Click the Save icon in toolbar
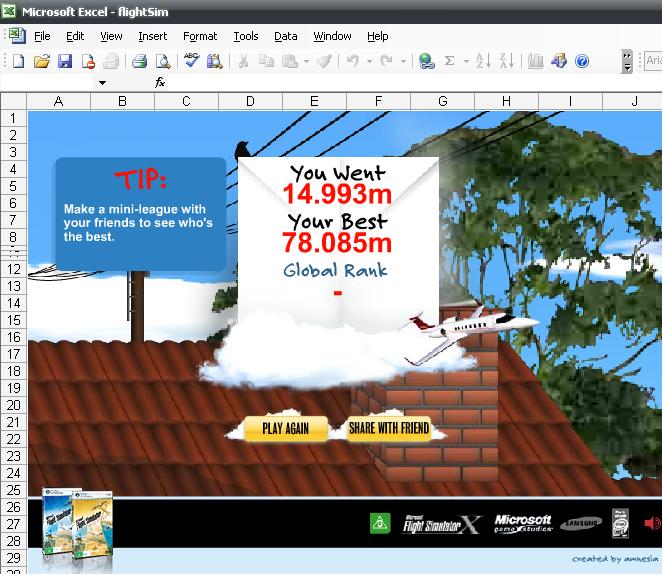This screenshot has width=663, height=578. tap(64, 61)
